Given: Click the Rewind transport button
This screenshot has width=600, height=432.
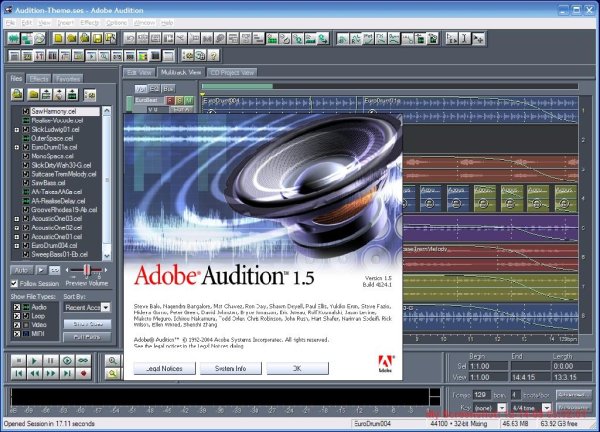Looking at the screenshot, I should (34, 373).
